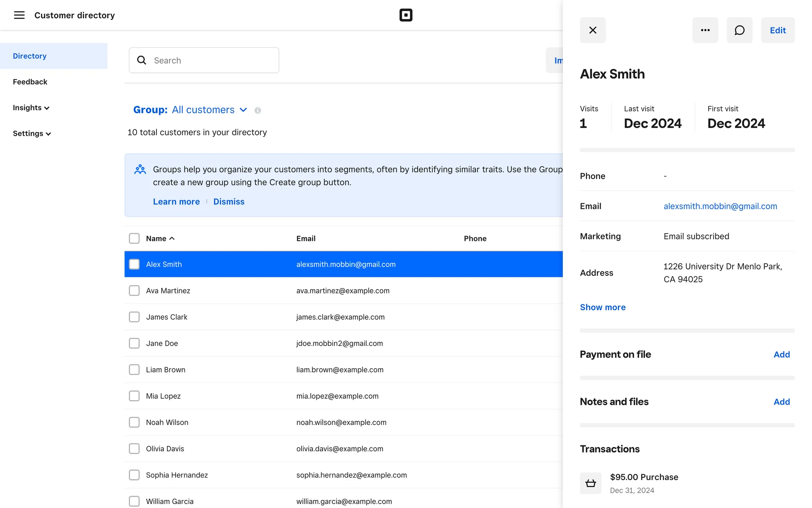812x508 pixels.
Task: Check the Ava Martinez row checkbox
Action: point(134,290)
